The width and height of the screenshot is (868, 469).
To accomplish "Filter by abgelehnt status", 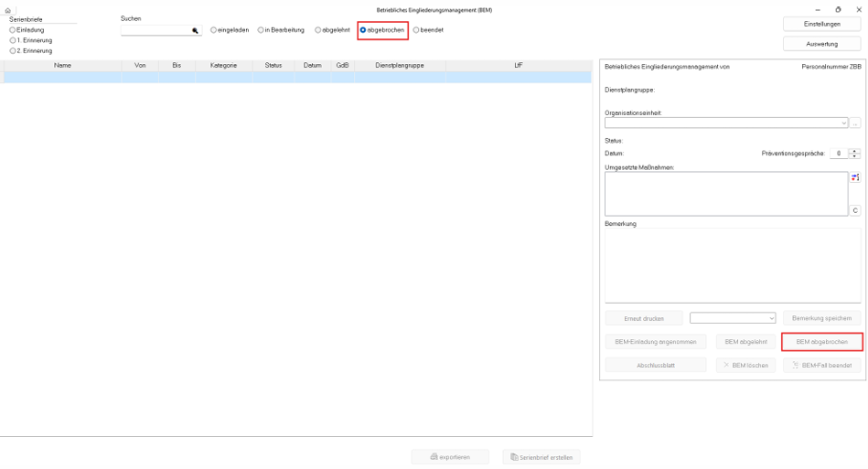I will point(332,30).
